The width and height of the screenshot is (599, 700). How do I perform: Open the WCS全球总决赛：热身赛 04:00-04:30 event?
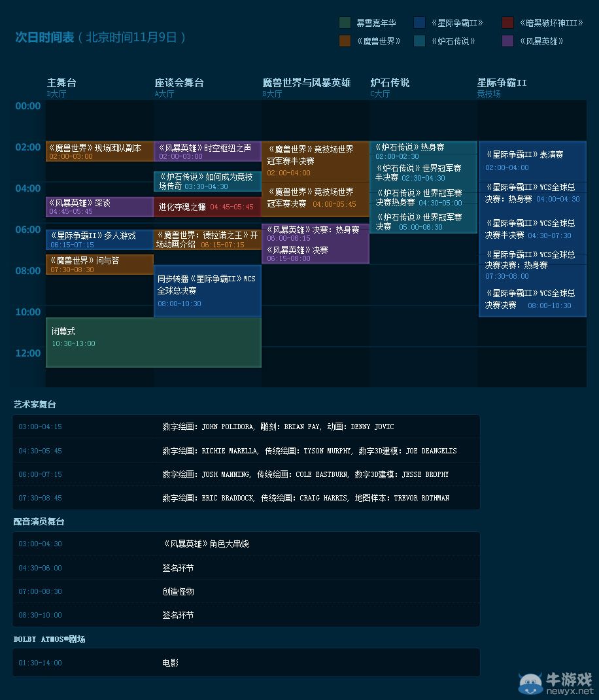click(532, 193)
